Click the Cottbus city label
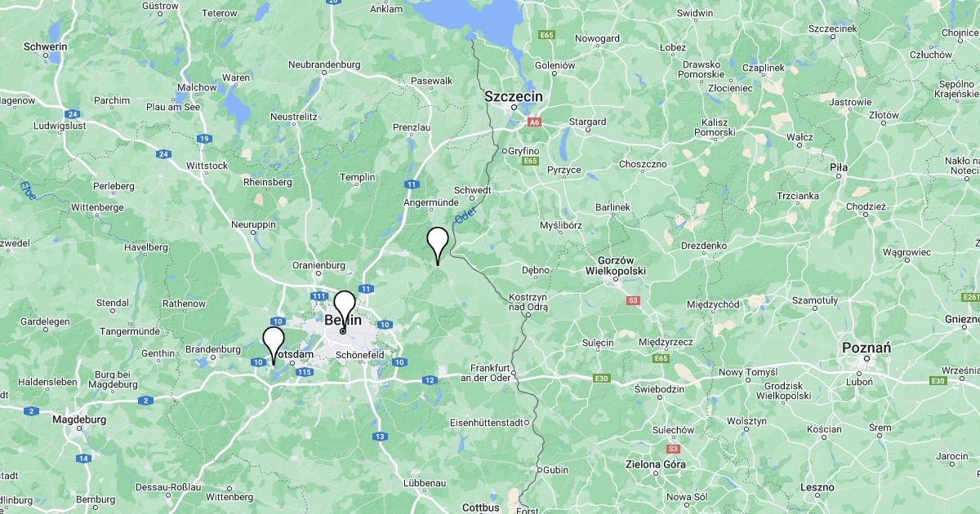 tap(480, 507)
